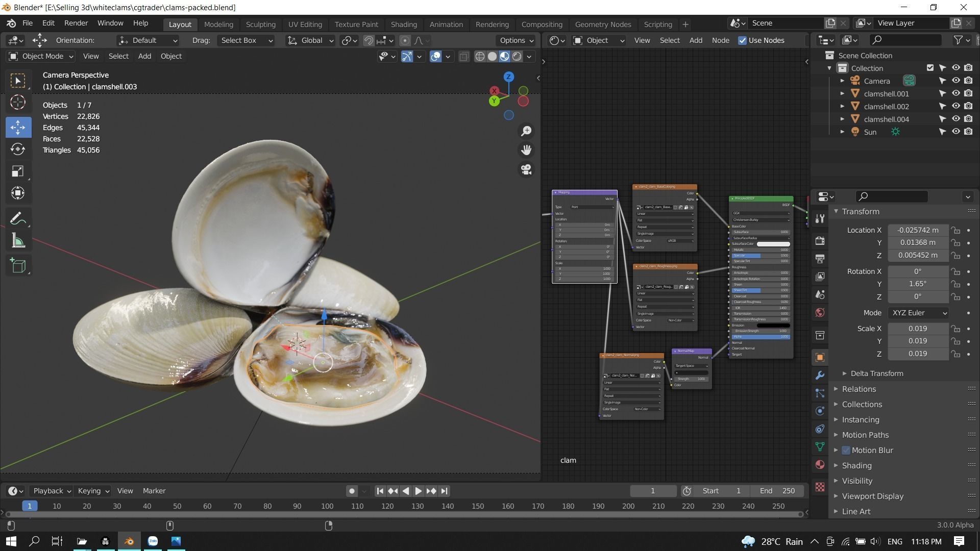Open the Texture properties tab
Screen dimensions: 980x551
[820, 487]
